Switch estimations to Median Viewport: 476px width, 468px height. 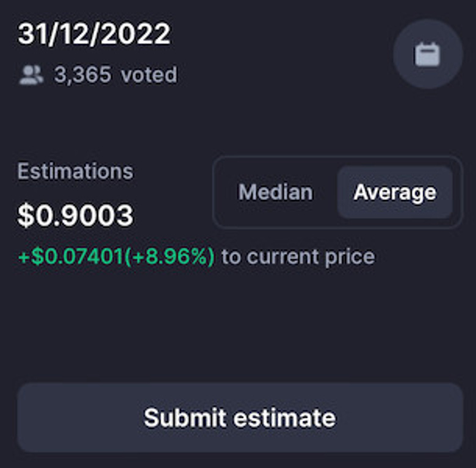(275, 192)
